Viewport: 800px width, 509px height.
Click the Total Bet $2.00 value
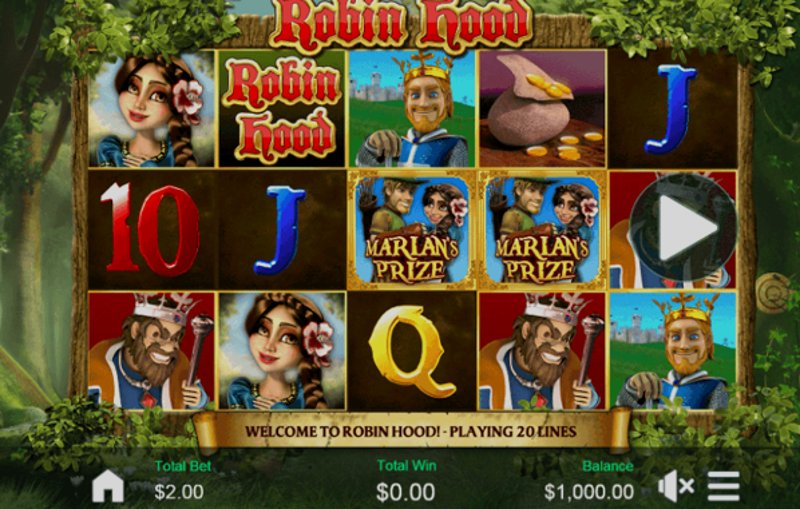[x=179, y=492]
